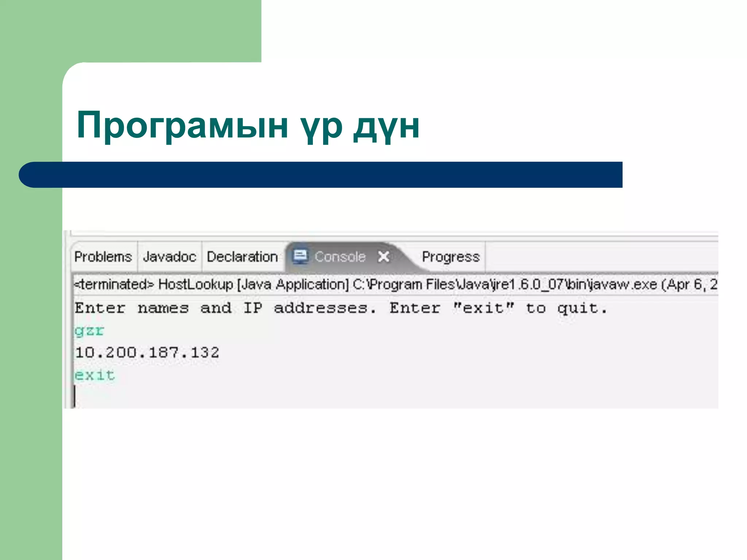Click the terminated HostLookup launch description
The height and width of the screenshot is (560, 747).
click(396, 284)
